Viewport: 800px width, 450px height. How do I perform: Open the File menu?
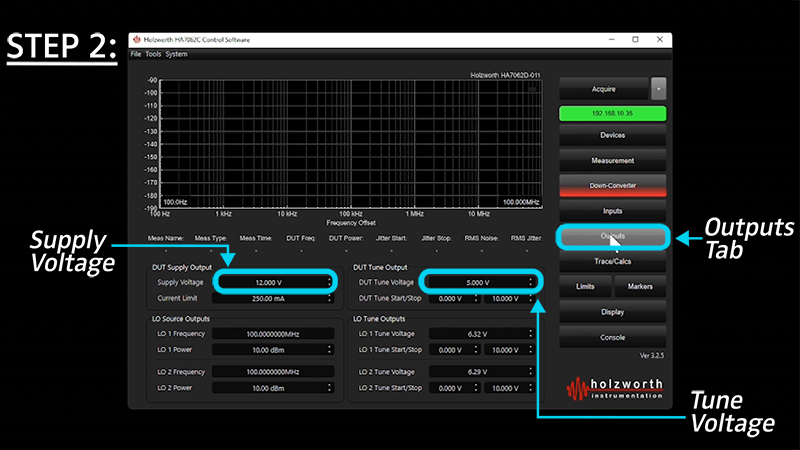point(136,54)
